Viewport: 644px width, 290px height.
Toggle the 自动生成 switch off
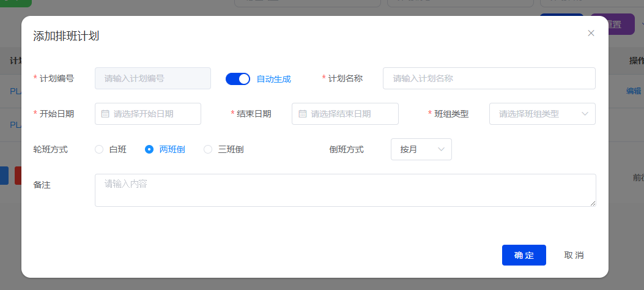pos(238,79)
